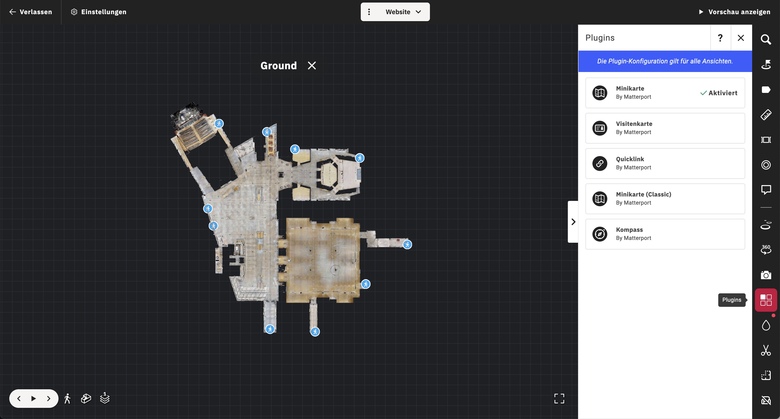The image size is (780, 419).
Task: Play the highlight tour
Action: click(33, 399)
